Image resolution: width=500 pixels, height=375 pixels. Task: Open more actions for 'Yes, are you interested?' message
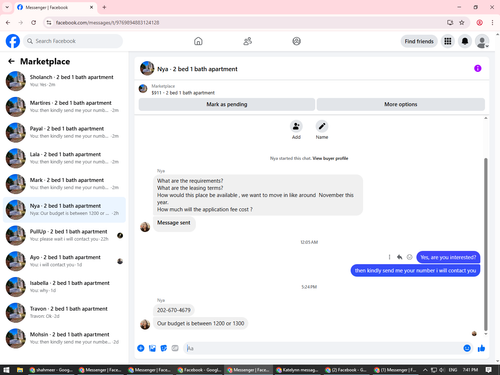click(x=389, y=257)
